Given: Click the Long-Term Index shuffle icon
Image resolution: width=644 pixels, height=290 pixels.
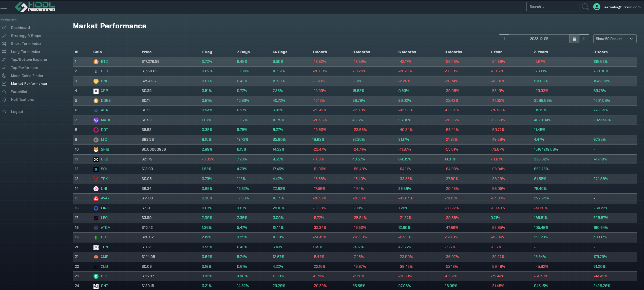Looking at the screenshot, I should coord(4,52).
